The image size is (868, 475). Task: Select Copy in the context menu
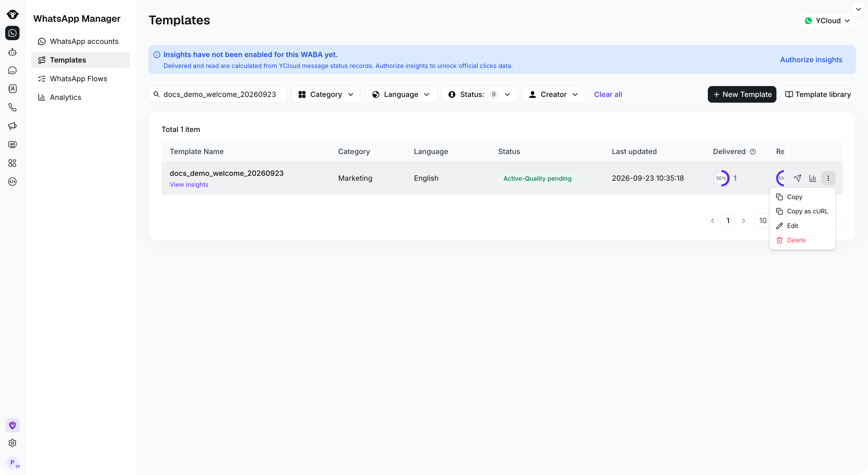click(x=802, y=197)
